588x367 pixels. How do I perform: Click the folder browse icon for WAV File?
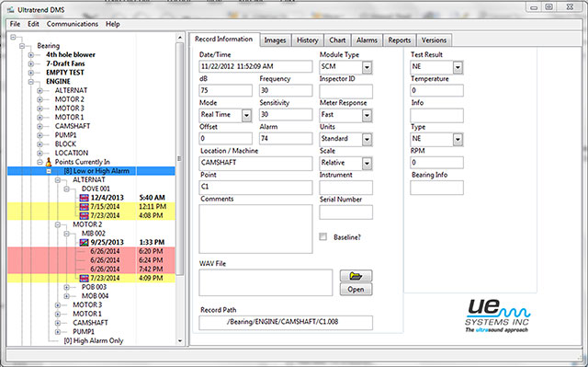pos(356,276)
